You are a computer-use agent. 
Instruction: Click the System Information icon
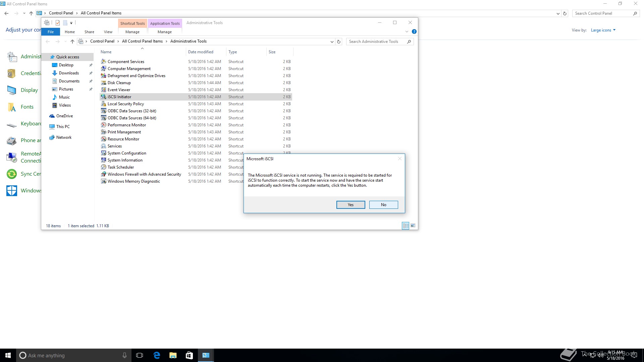(x=104, y=160)
